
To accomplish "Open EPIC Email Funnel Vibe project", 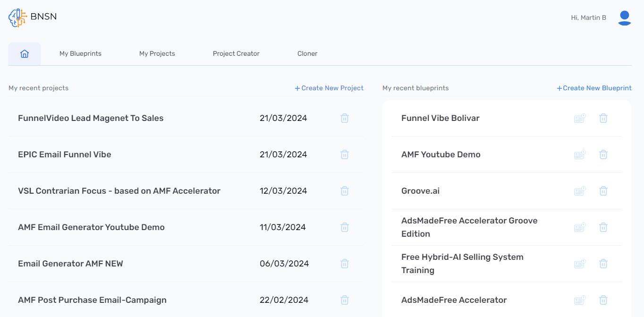I will 65,154.
